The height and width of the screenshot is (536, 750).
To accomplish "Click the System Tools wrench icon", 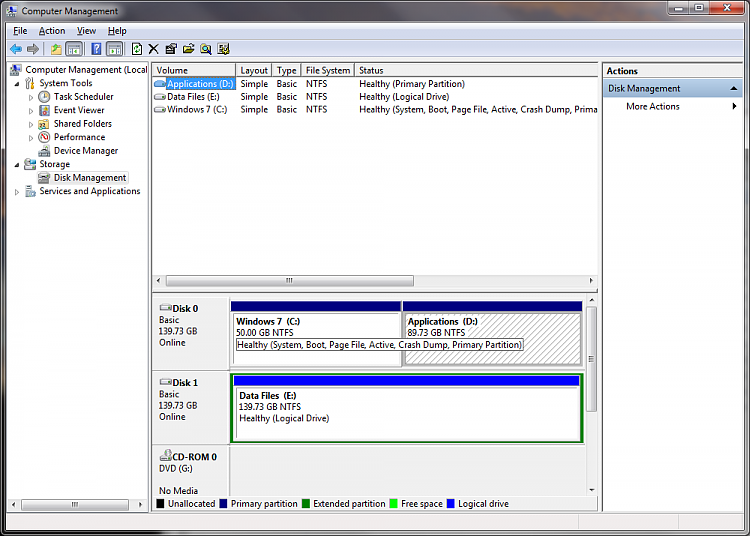I will pos(30,83).
